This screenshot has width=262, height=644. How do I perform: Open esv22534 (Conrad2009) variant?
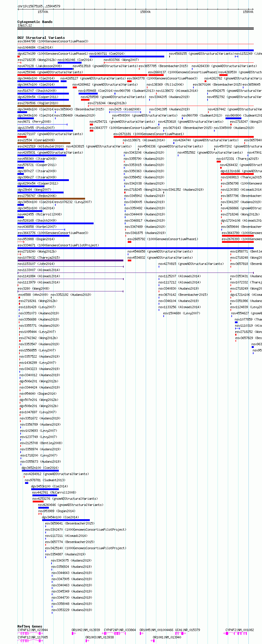click(x=36, y=140)
